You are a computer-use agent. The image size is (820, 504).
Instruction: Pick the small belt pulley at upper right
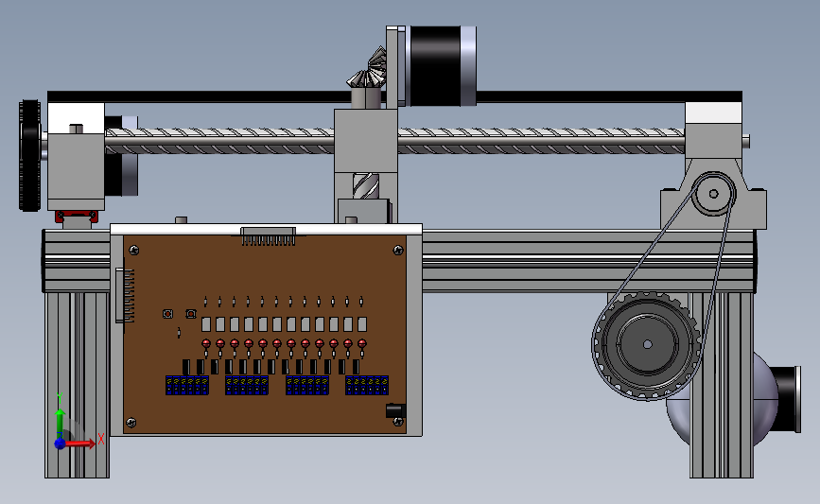pyautogui.click(x=713, y=194)
